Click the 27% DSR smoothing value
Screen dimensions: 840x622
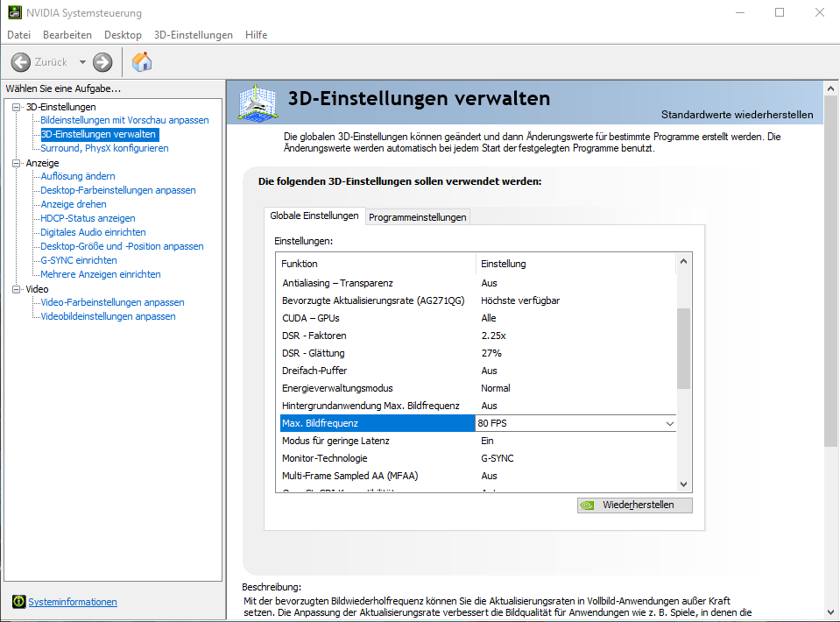(x=491, y=353)
